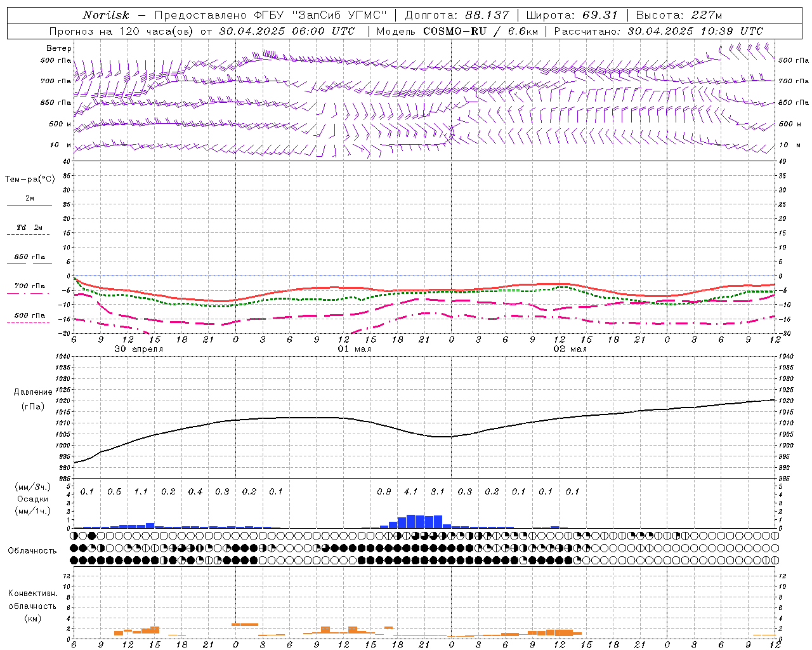
Task: Click the '0.4' precipitation amount
Action: pos(195,491)
